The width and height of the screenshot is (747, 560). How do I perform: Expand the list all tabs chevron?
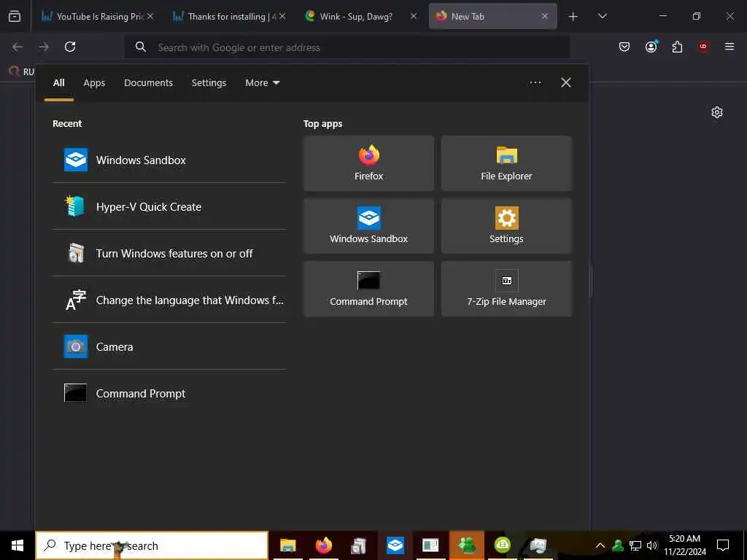coord(602,16)
